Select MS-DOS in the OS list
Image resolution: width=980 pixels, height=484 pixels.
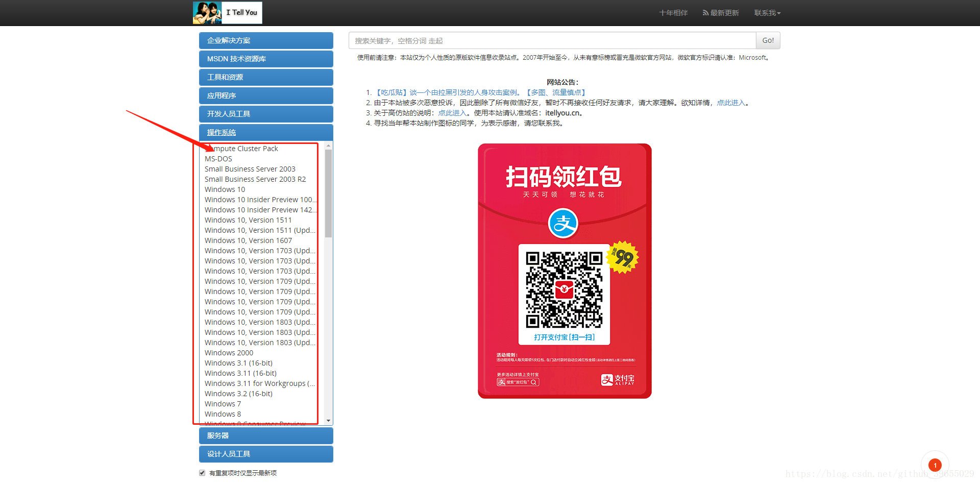[x=218, y=159]
